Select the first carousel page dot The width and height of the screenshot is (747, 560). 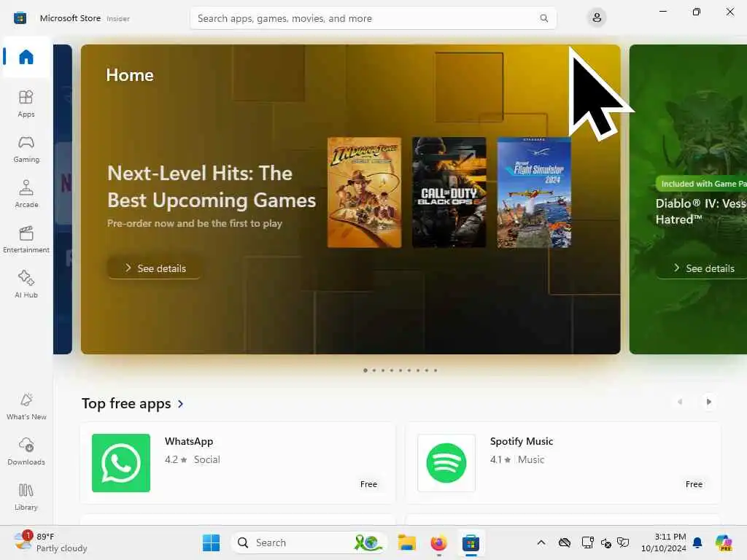coord(365,370)
